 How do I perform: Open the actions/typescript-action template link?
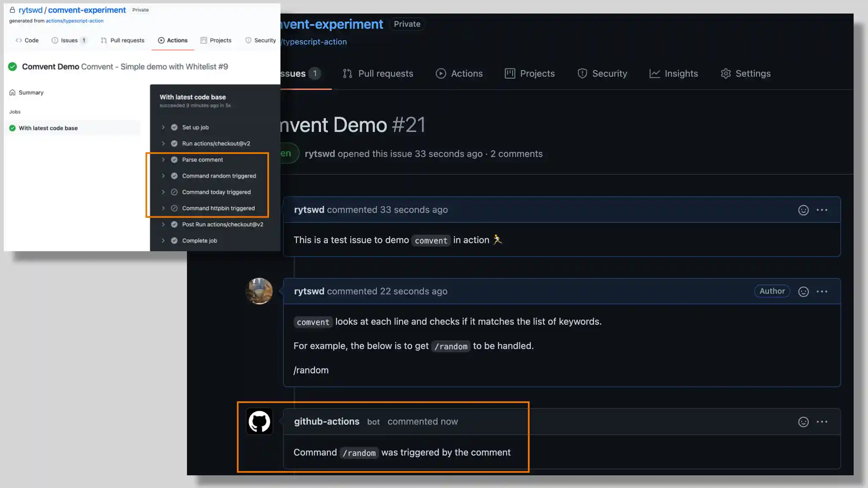(x=74, y=20)
